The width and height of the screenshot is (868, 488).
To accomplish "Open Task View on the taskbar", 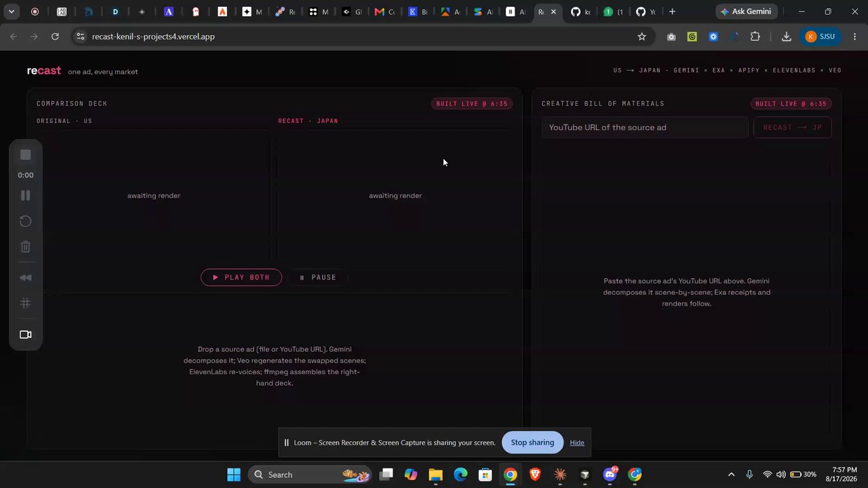I will point(386,474).
